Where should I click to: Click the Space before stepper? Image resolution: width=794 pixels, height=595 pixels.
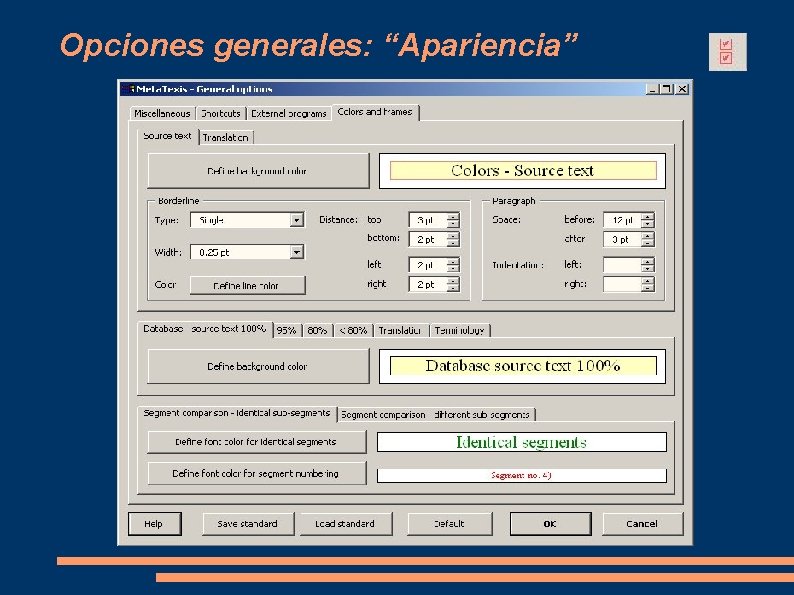(648, 220)
